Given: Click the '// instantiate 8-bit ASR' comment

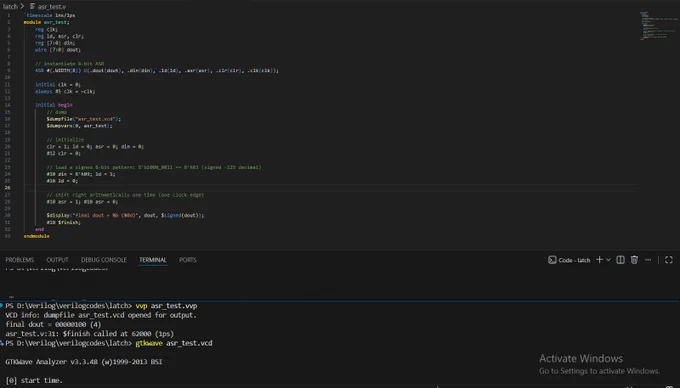Looking at the screenshot, I should coord(69,64).
